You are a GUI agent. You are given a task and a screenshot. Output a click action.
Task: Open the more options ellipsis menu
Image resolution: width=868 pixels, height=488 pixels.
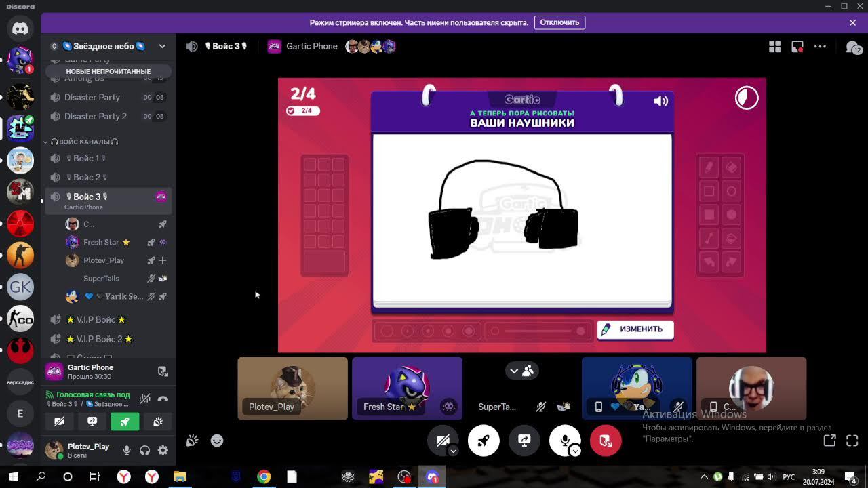point(820,47)
